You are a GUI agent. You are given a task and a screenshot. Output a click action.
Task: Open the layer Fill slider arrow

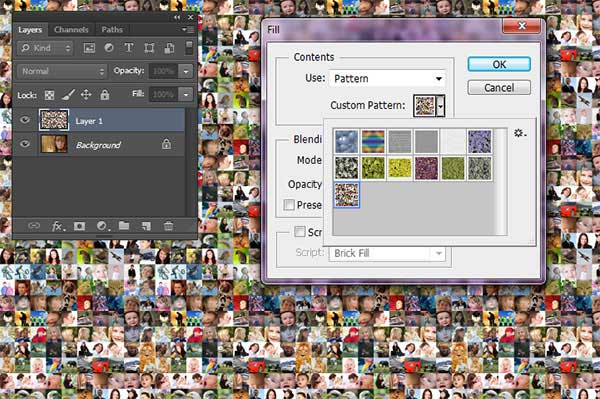tap(186, 94)
